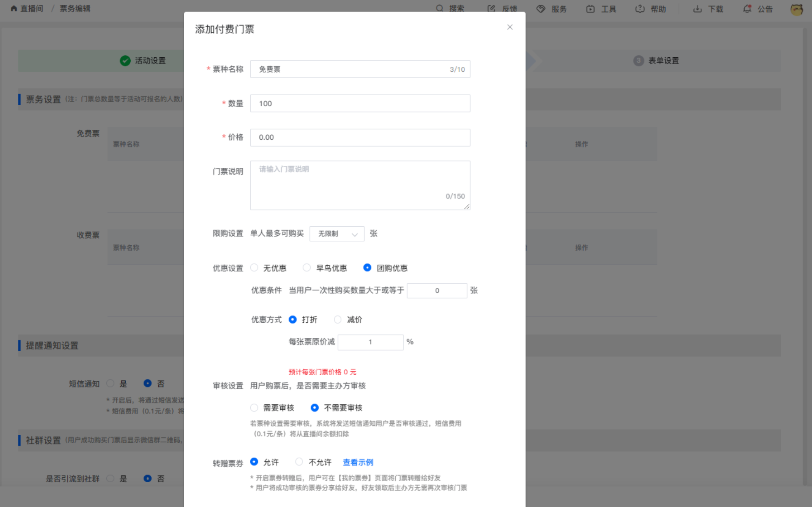This screenshot has height=507, width=812.
Task: Select 需要审核 review option
Action: point(254,408)
